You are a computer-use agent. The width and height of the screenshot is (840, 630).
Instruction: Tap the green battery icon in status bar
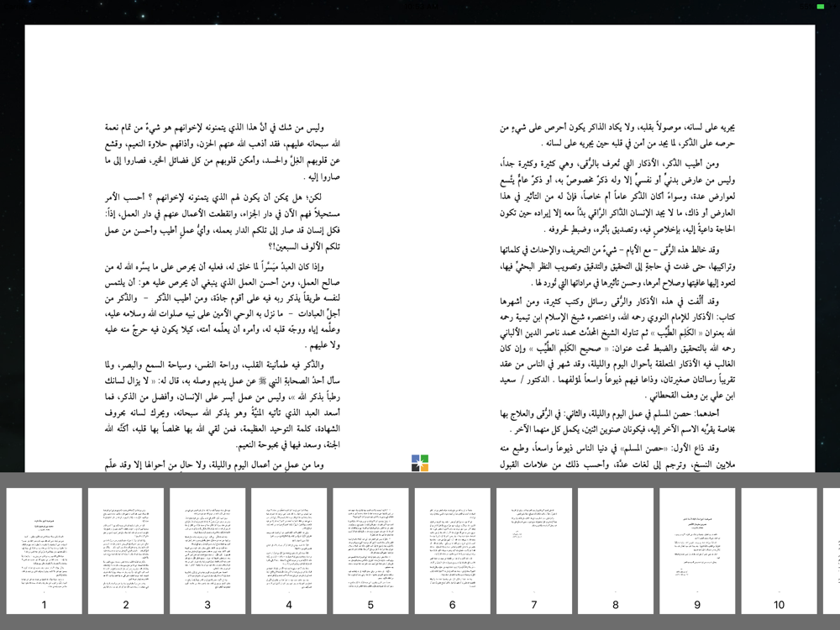coord(820,7)
